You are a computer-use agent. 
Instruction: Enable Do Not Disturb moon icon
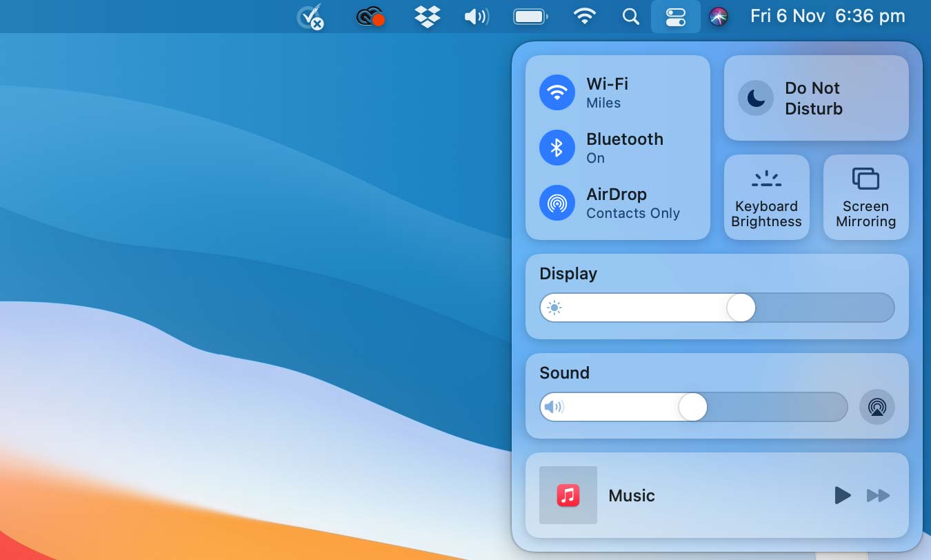point(756,99)
